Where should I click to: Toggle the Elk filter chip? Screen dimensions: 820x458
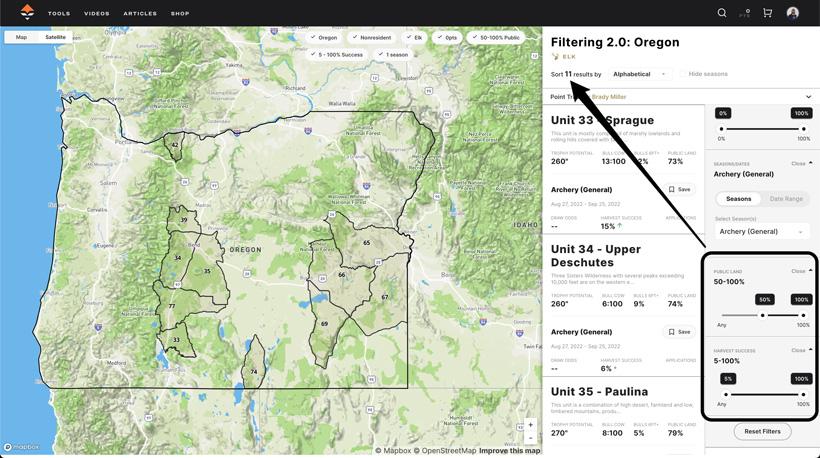click(414, 38)
